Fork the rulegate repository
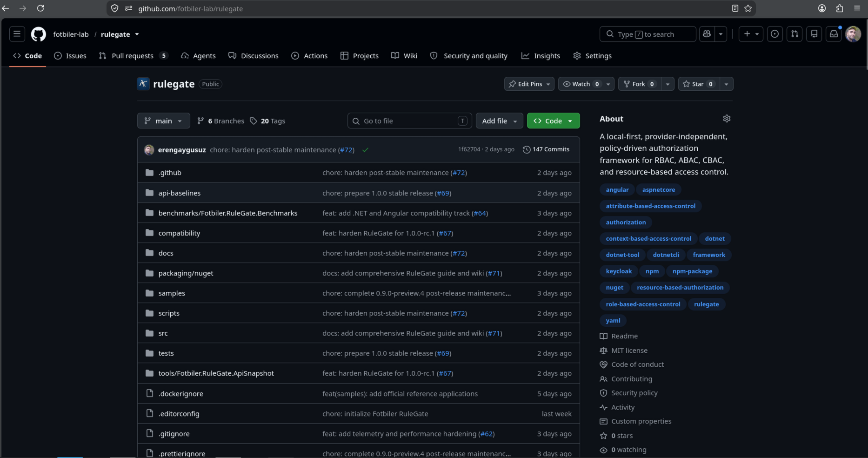This screenshot has height=458, width=868. click(640, 84)
